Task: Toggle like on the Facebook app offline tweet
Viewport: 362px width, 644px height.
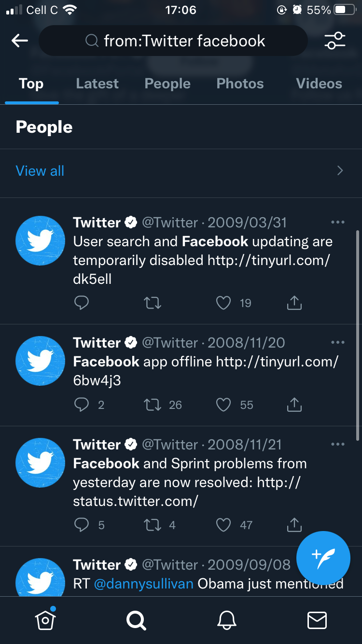Action: point(223,405)
